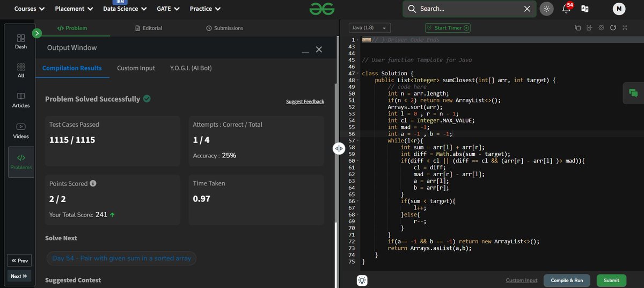Image resolution: width=644 pixels, height=288 pixels.
Task: Clear the search box with X icon
Action: point(527,9)
